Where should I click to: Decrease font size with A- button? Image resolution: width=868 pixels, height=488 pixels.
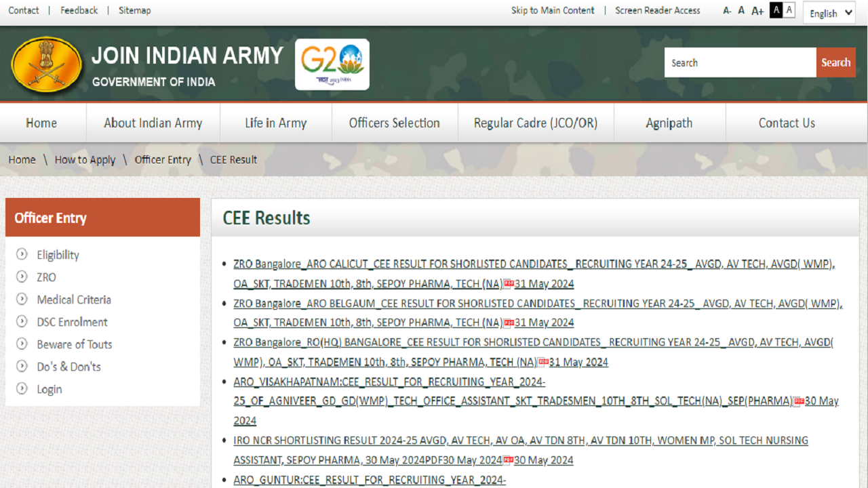pyautogui.click(x=727, y=11)
